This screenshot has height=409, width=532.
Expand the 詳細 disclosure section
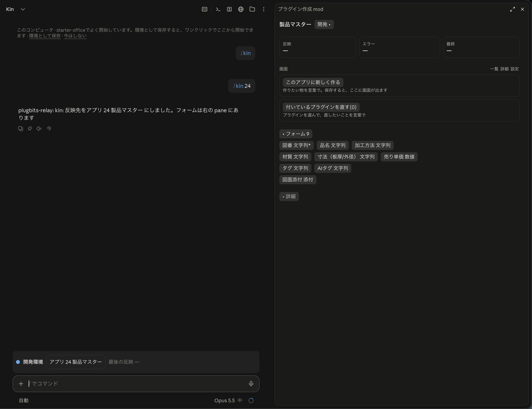tap(289, 196)
